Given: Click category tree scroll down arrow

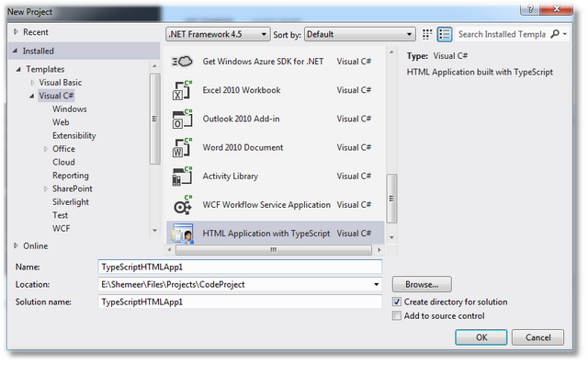Looking at the screenshot, I should [154, 231].
